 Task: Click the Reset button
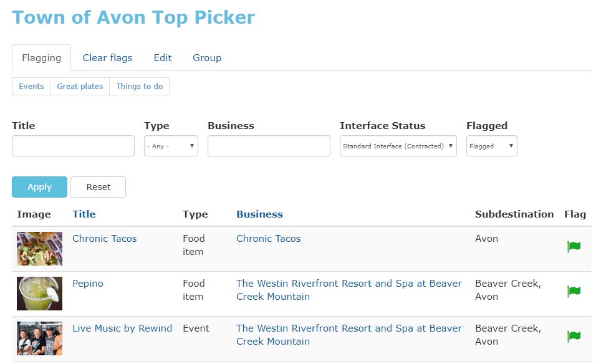[98, 187]
